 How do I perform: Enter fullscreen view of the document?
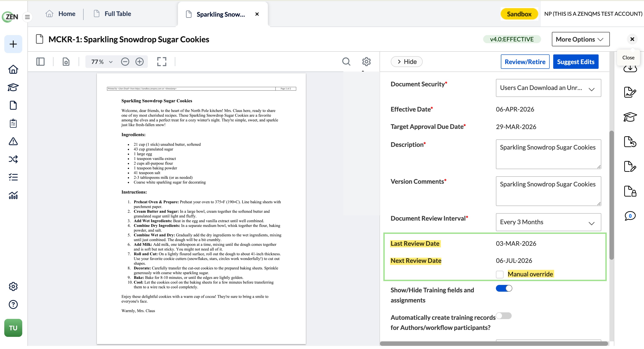(162, 62)
